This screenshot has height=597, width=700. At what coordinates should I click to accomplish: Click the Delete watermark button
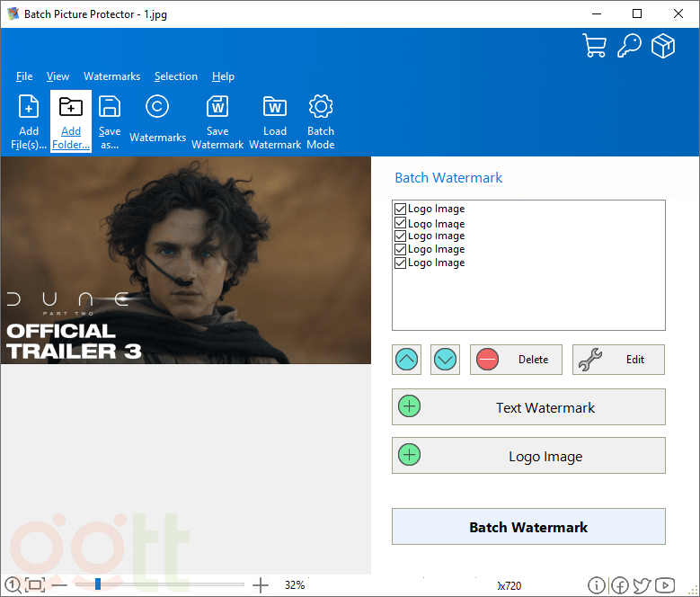(x=516, y=360)
